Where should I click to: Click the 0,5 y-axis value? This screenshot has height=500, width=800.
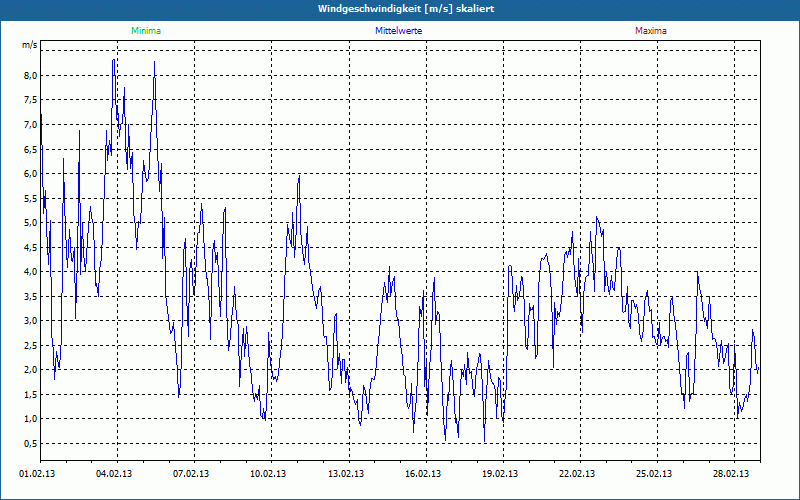pyautogui.click(x=31, y=443)
